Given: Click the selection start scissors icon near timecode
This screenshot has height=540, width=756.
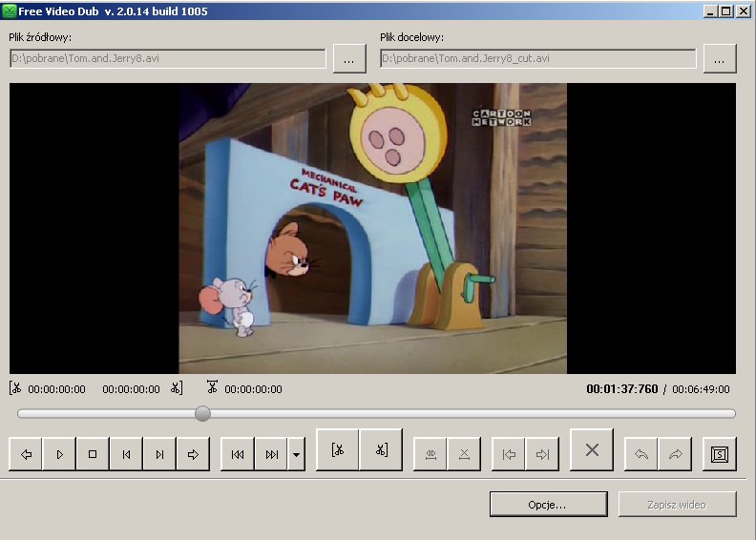Looking at the screenshot, I should pos(15,388).
